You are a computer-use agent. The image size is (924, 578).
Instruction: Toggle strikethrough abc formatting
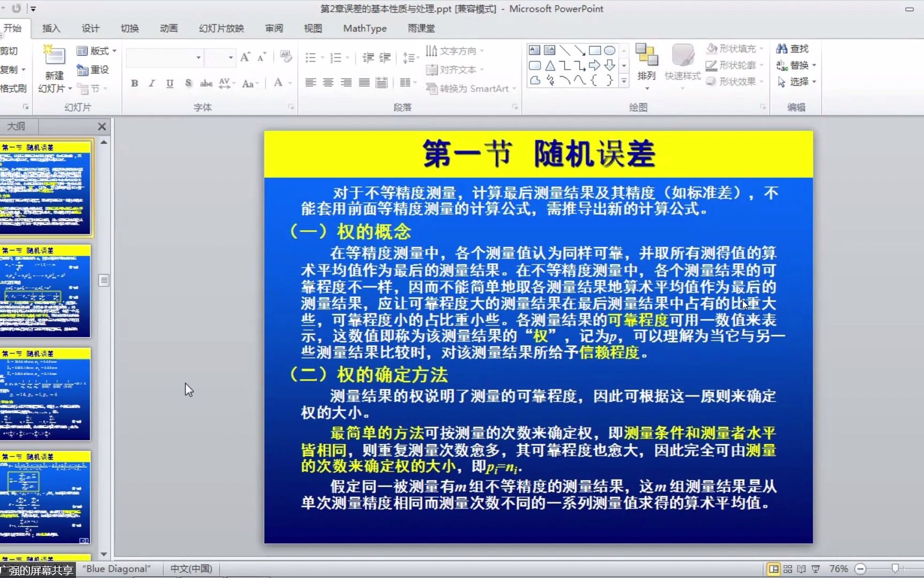(x=206, y=83)
